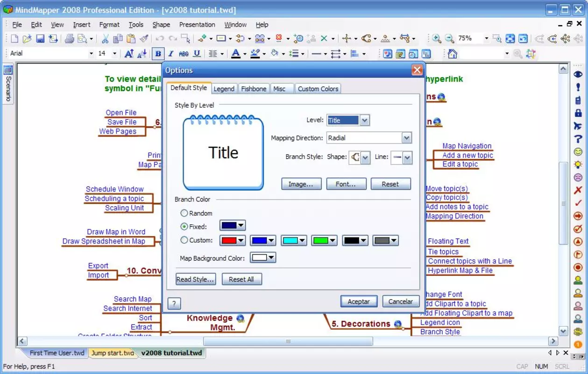Viewport: 588px width, 374px height.
Task: Toggle Bold formatting button
Action: [x=158, y=54]
